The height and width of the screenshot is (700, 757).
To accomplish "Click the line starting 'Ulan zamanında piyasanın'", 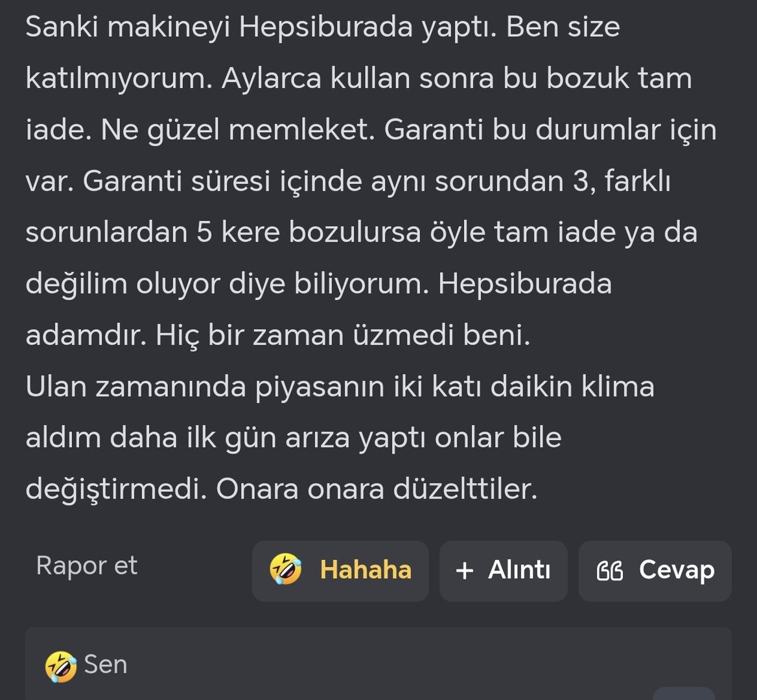I will pos(340,387).
